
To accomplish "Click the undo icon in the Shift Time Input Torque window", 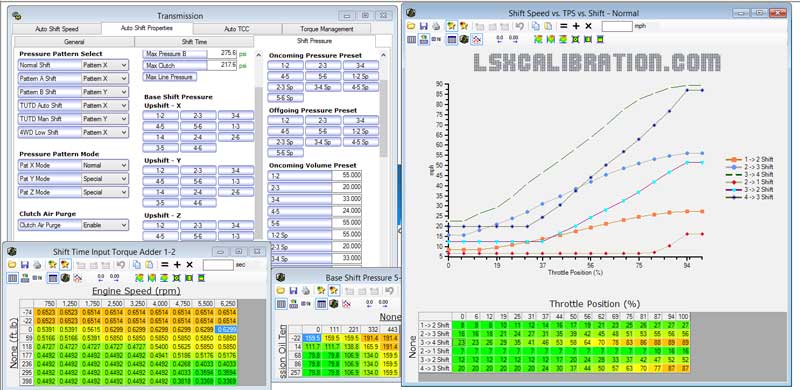I will tap(120, 264).
